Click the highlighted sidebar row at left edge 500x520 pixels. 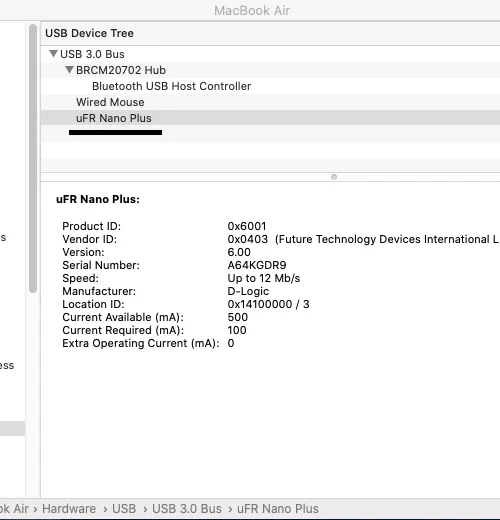(x=13, y=428)
